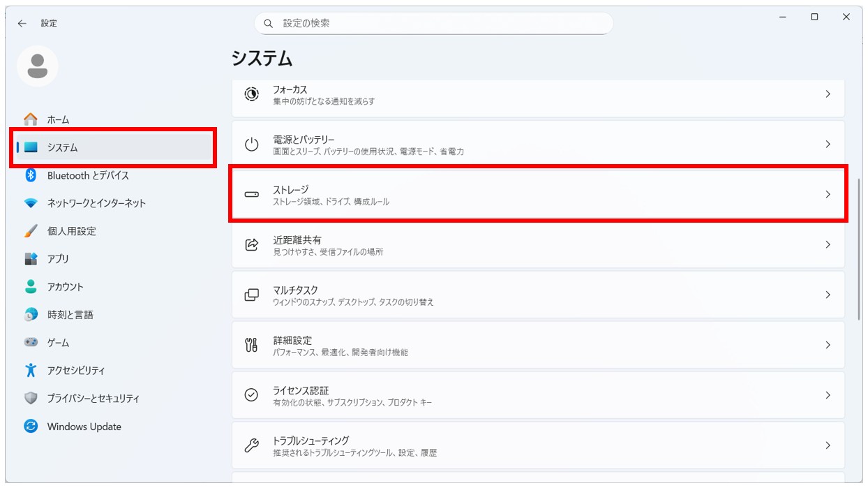Select the Bluetooth icon in the sidebar

point(30,175)
